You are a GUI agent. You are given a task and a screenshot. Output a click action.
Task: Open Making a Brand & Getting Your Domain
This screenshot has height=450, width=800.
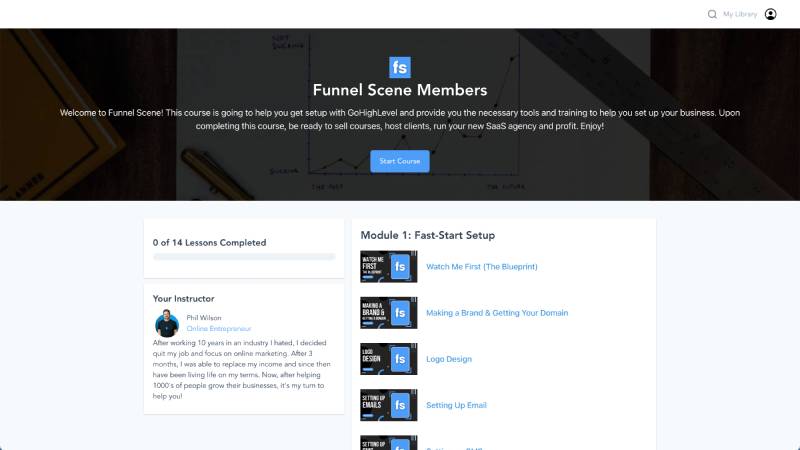coord(497,313)
